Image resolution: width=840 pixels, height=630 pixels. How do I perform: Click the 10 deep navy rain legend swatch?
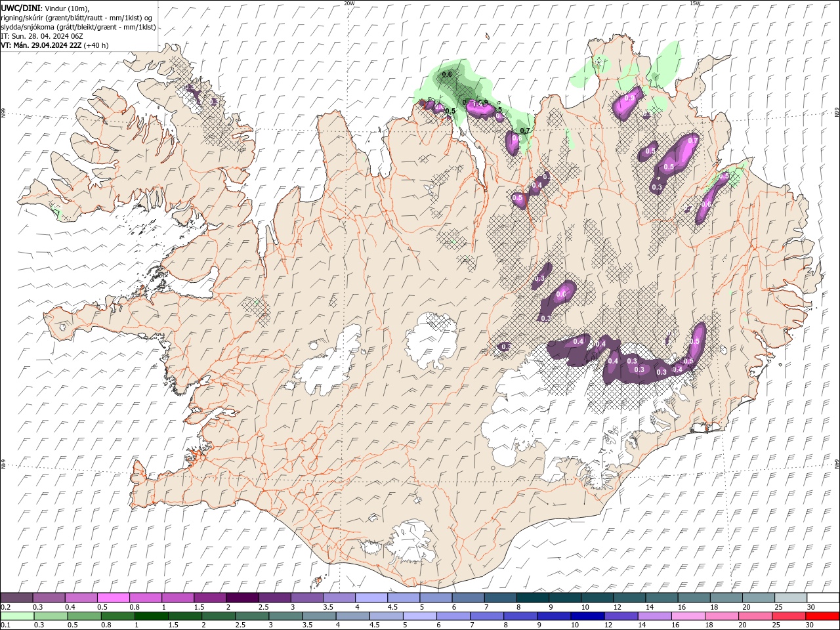pos(587,616)
